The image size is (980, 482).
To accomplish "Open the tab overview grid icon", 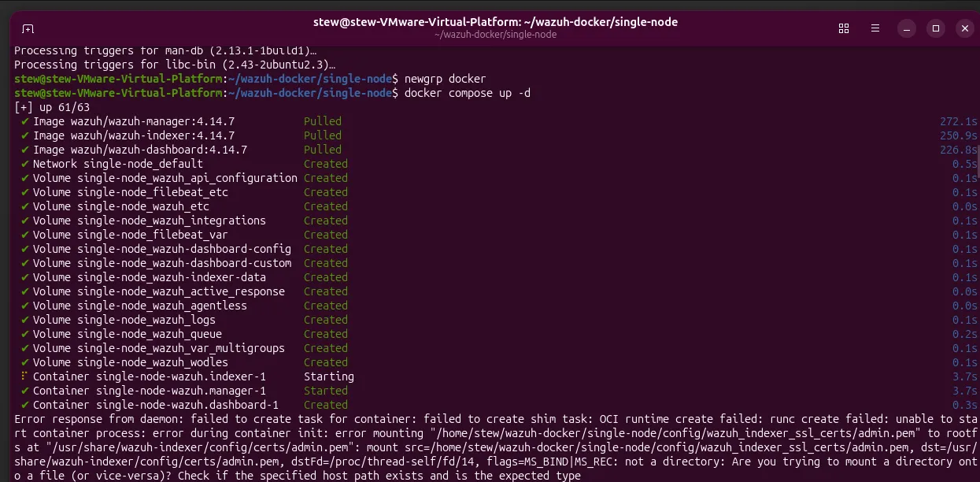I will tap(844, 28).
